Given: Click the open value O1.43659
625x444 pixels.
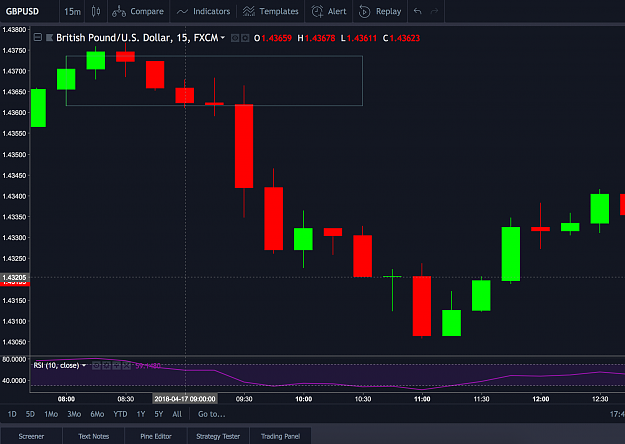Looking at the screenshot, I should [273, 38].
